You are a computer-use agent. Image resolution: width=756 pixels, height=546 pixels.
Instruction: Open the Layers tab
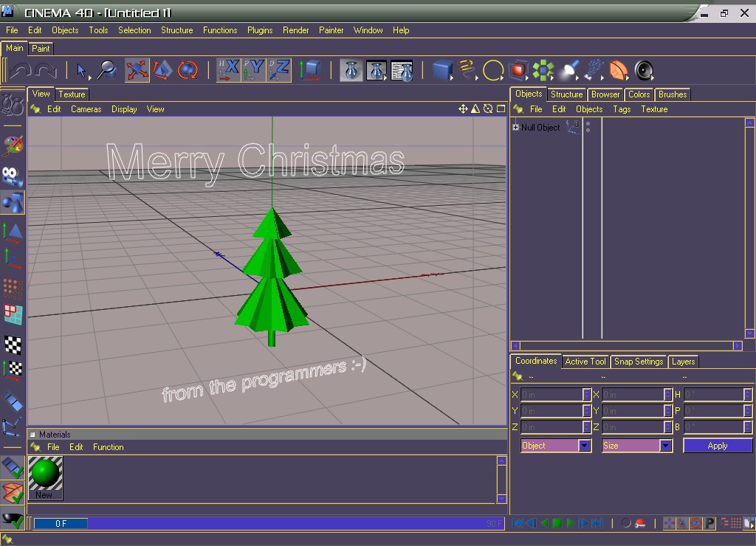point(683,362)
